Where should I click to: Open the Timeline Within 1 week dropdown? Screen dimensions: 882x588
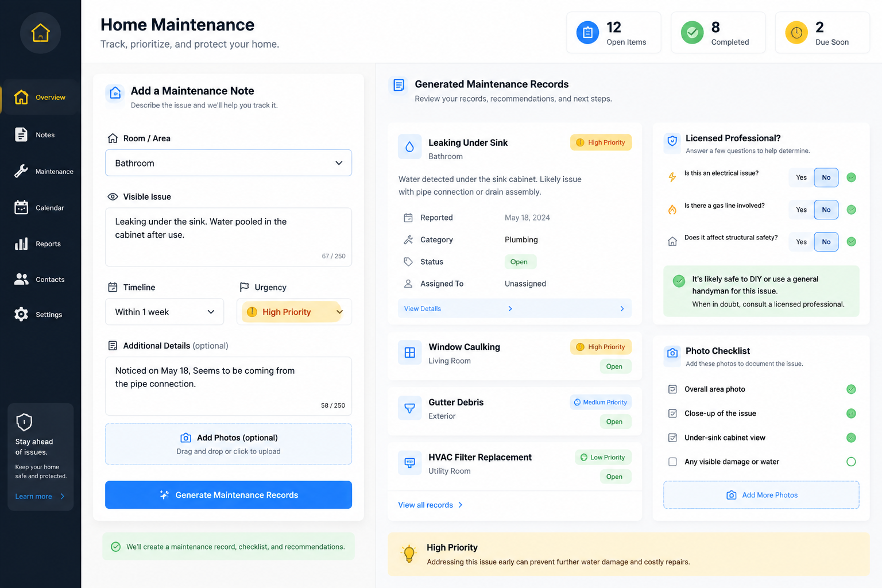165,312
